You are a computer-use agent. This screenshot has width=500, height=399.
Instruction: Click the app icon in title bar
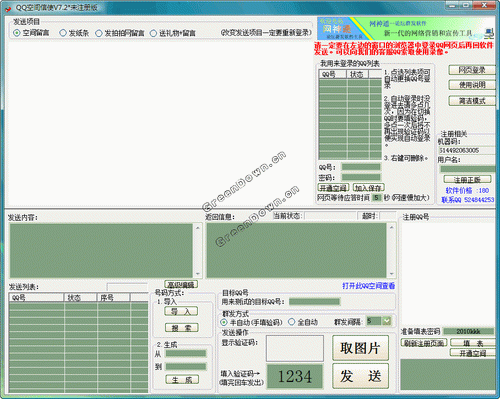pos(8,8)
